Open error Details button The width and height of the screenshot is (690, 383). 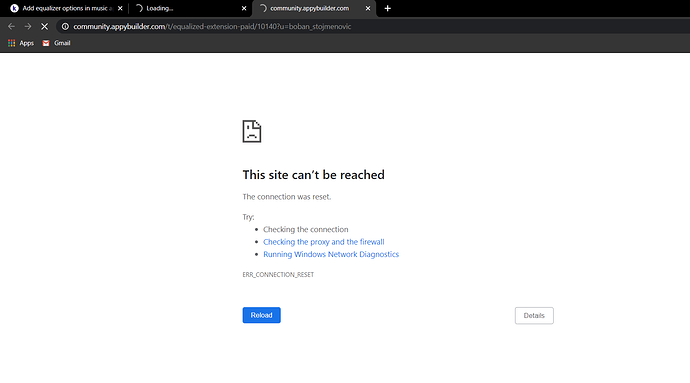click(x=534, y=316)
